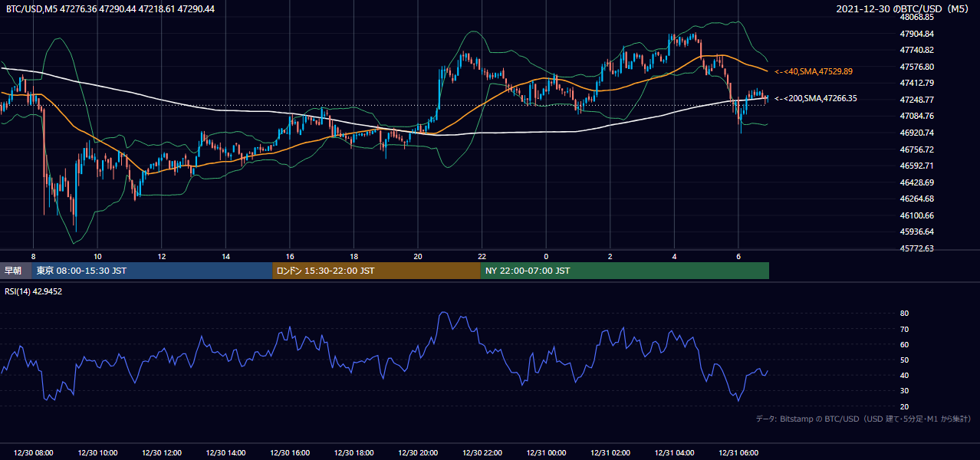This screenshot has width=980, height=460.
Task: Click price axis value 46264.68
Action: tap(917, 199)
